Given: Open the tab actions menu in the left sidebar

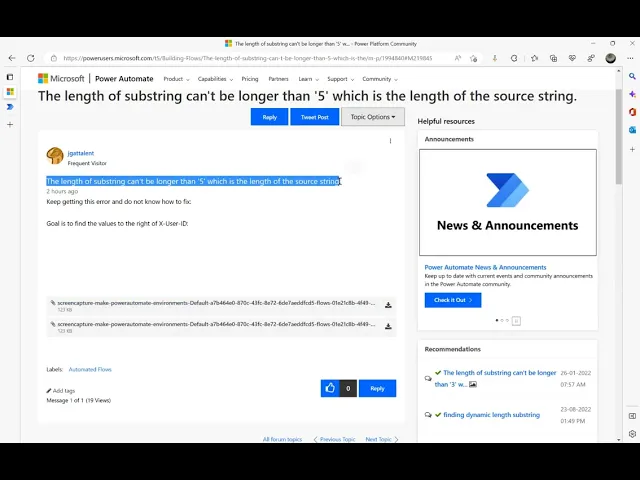Looking at the screenshot, I should coord(10,77).
